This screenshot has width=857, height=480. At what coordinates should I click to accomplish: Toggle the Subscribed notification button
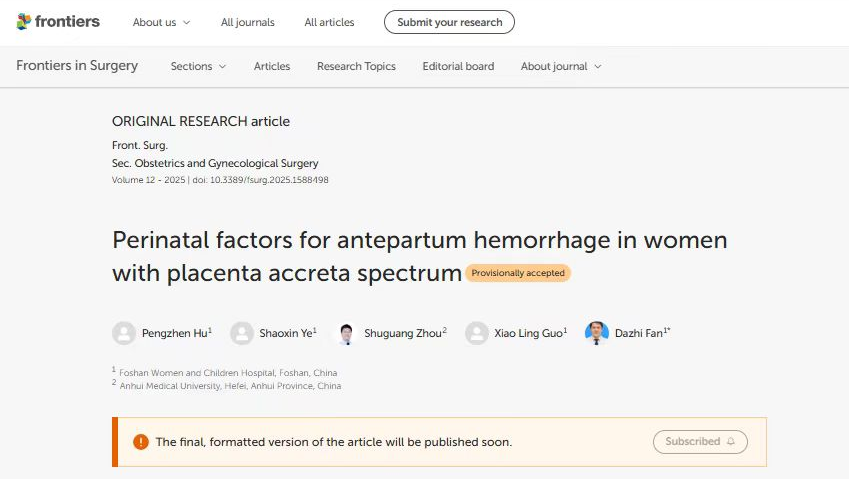pos(700,442)
